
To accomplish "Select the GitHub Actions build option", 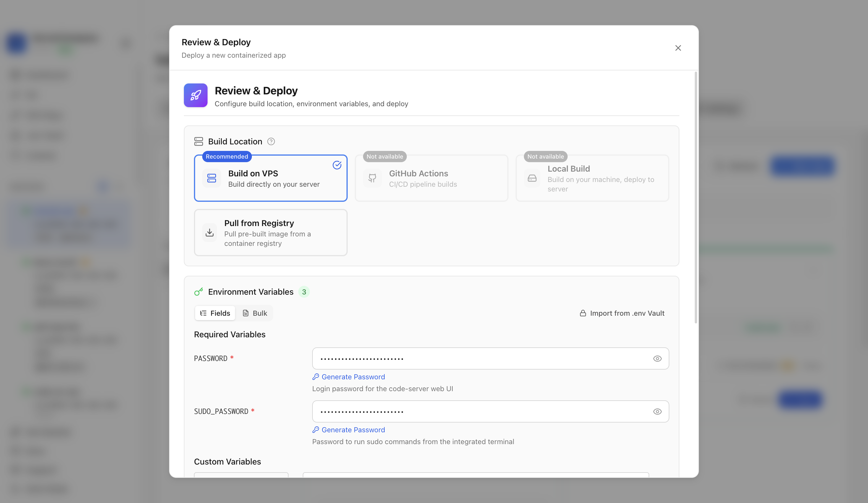I will click(431, 178).
